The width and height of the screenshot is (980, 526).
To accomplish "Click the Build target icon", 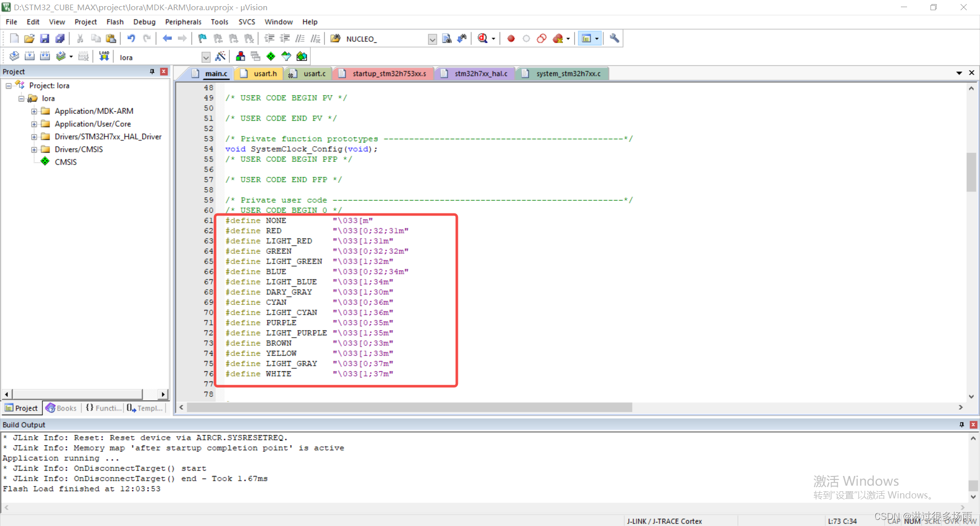I will [x=30, y=56].
